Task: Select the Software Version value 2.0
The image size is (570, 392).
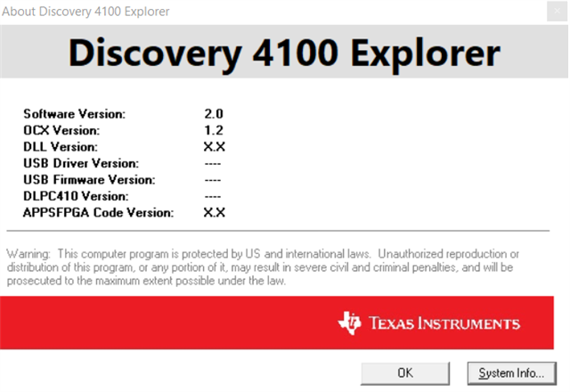Action: tap(214, 114)
